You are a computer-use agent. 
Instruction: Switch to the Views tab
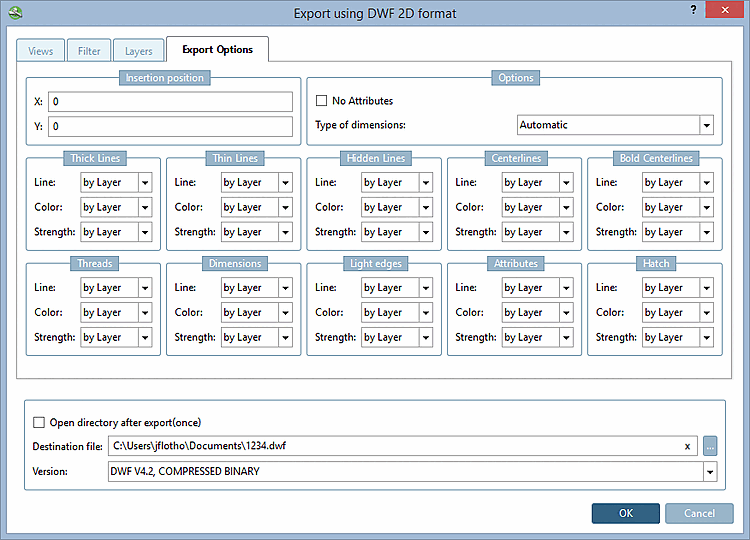click(x=41, y=50)
